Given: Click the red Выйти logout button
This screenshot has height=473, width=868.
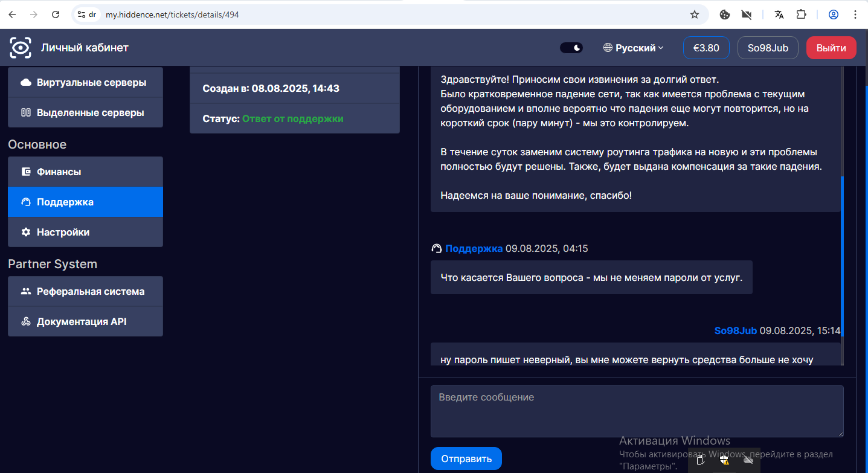Looking at the screenshot, I should coord(831,48).
